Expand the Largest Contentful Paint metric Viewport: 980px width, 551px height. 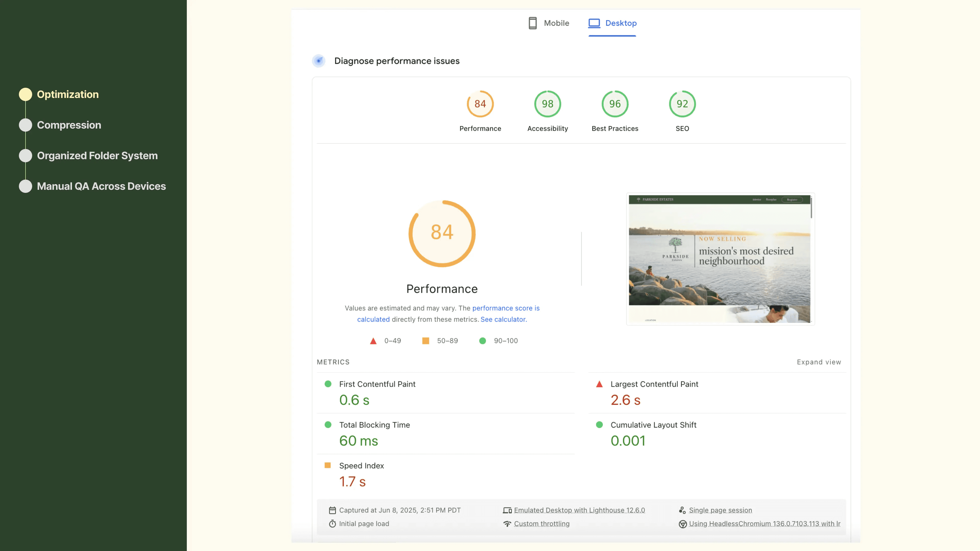pyautogui.click(x=654, y=384)
